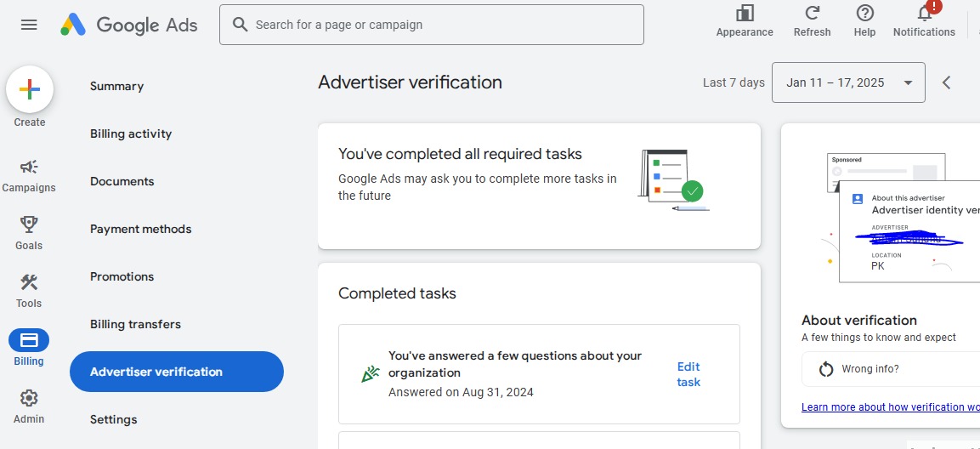Open Learn more about verification link

click(x=890, y=407)
